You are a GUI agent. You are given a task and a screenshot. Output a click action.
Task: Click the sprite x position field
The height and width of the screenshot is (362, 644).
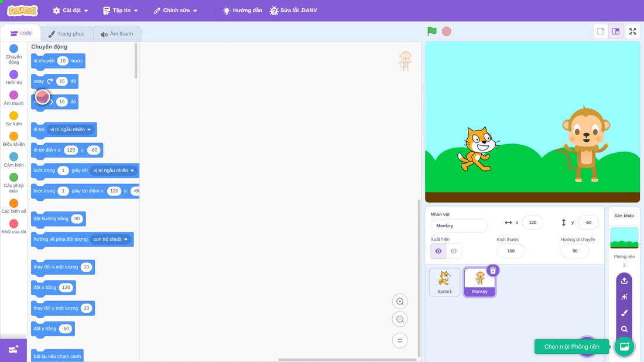coord(532,222)
